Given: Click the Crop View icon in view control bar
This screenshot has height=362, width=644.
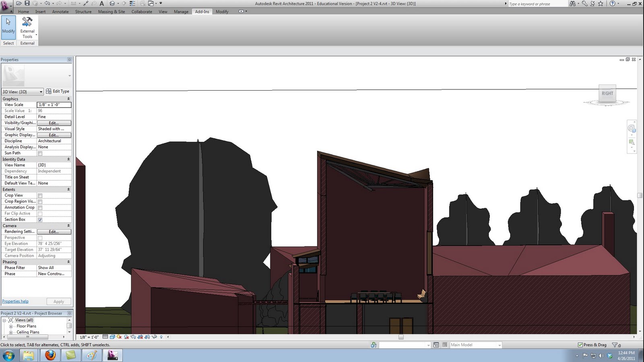Looking at the screenshot, I should click(x=140, y=337).
